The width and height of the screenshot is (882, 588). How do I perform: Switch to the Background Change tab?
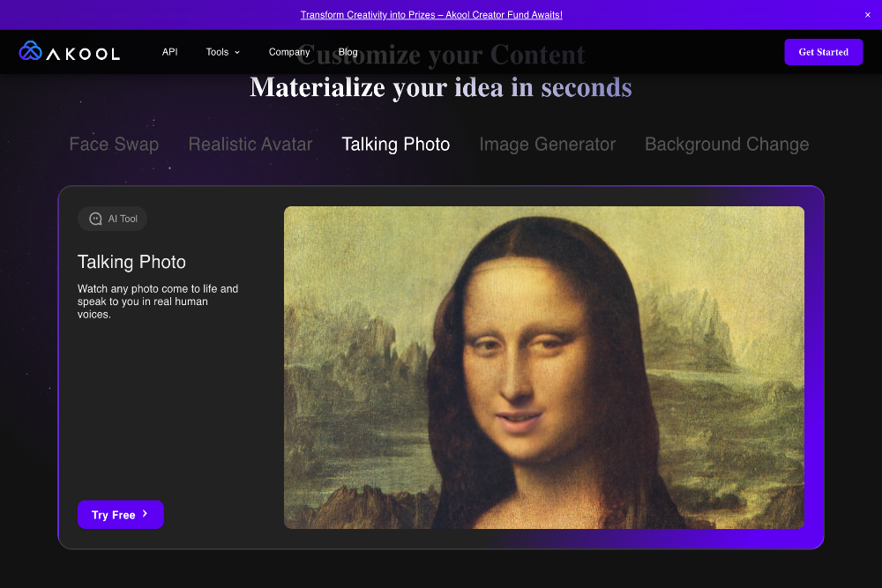point(727,144)
